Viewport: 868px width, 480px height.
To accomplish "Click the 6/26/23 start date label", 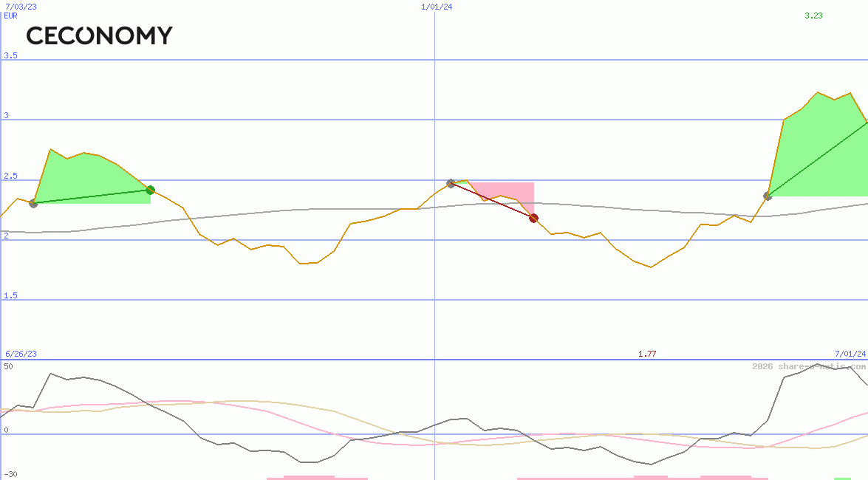I will click(21, 354).
